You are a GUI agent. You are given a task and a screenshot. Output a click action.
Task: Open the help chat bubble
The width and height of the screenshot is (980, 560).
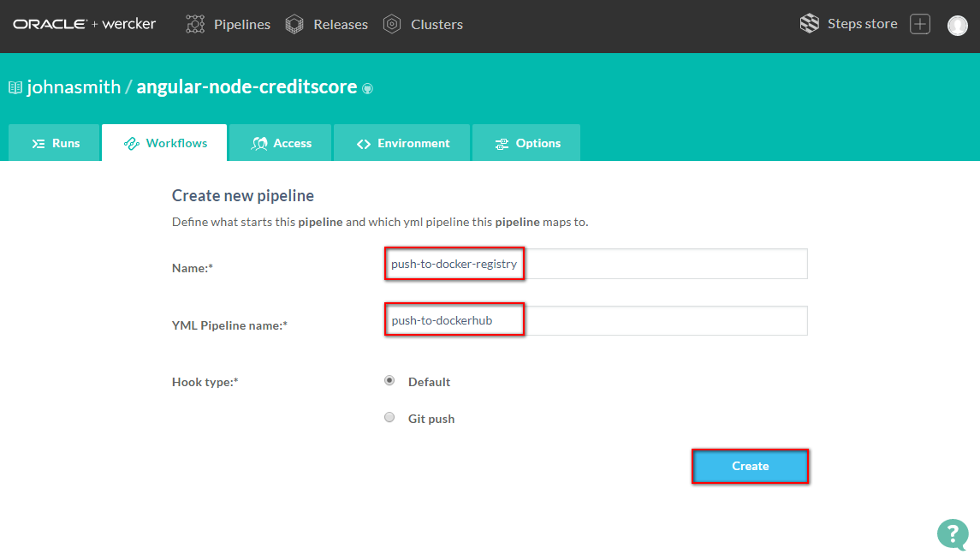click(953, 533)
